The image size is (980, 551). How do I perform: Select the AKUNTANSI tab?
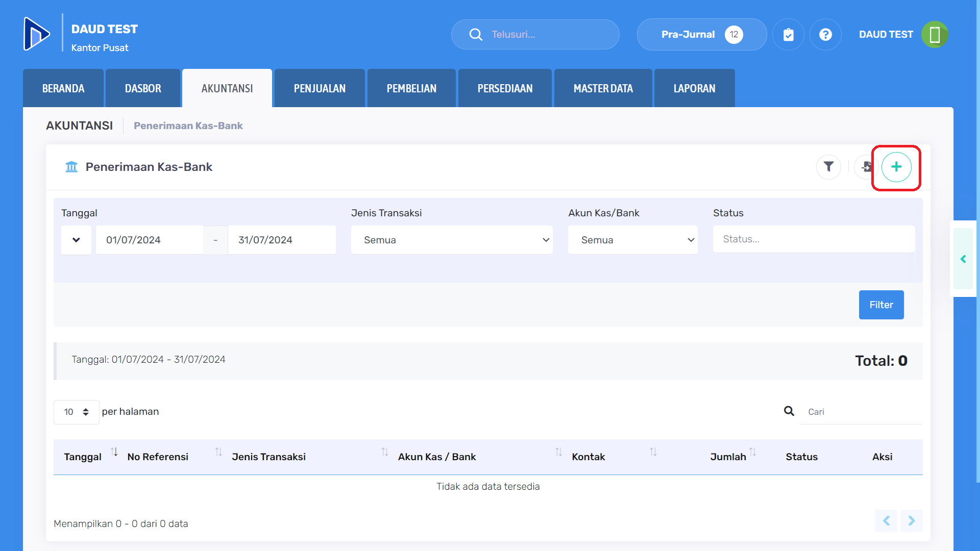click(227, 88)
